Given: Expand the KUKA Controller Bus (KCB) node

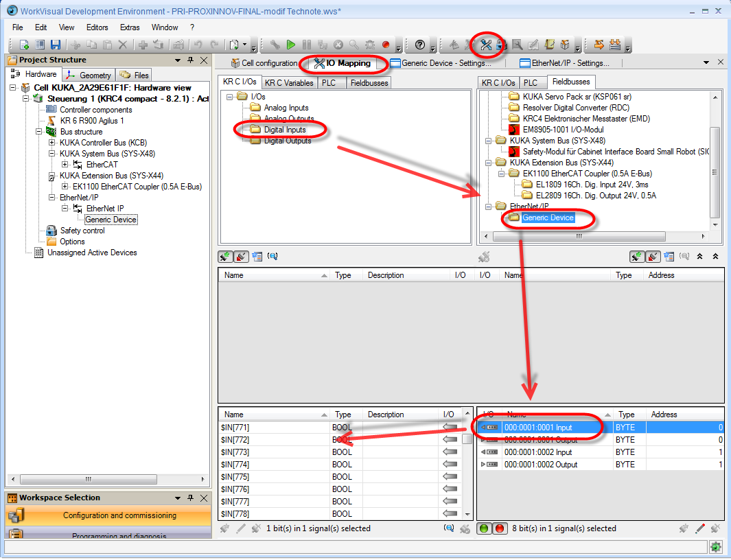Looking at the screenshot, I should pos(51,143).
